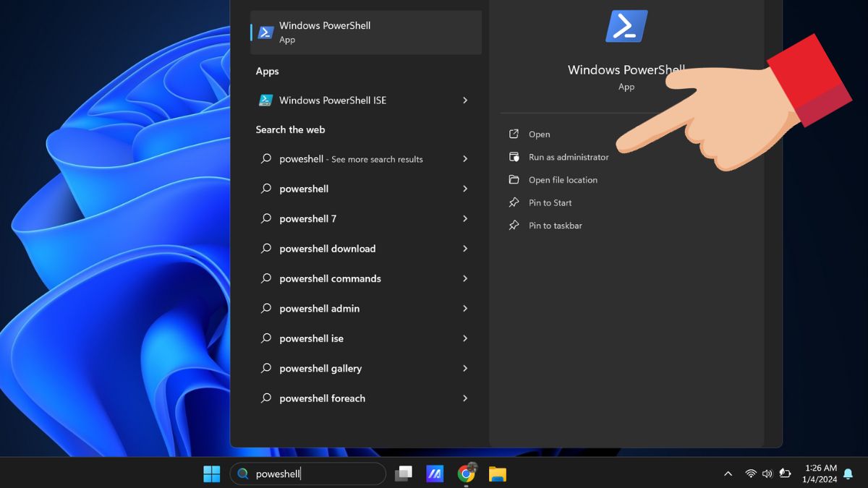Expand the Windows PowerShell ISE chevron
Viewport: 868px width, 488px height.
coord(465,100)
